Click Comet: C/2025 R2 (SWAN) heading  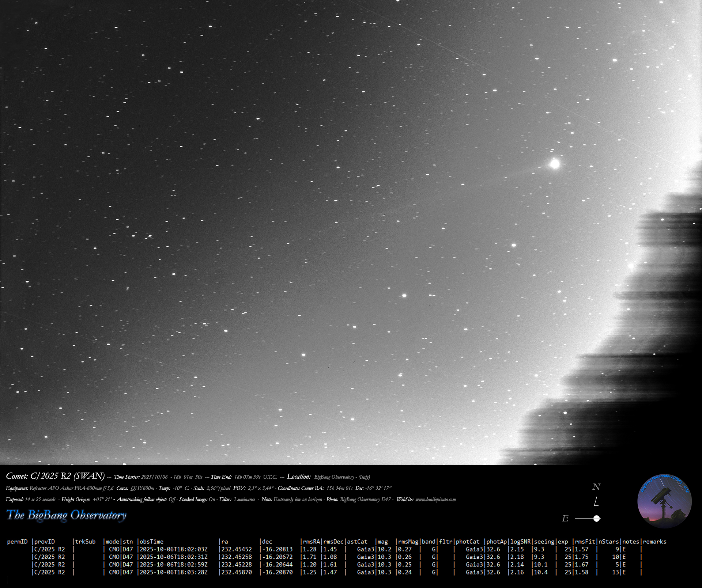(56, 476)
